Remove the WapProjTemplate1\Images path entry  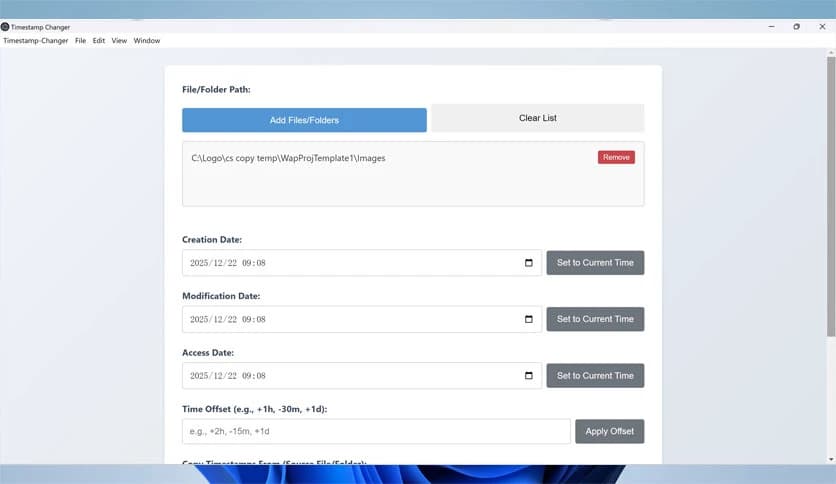(616, 157)
